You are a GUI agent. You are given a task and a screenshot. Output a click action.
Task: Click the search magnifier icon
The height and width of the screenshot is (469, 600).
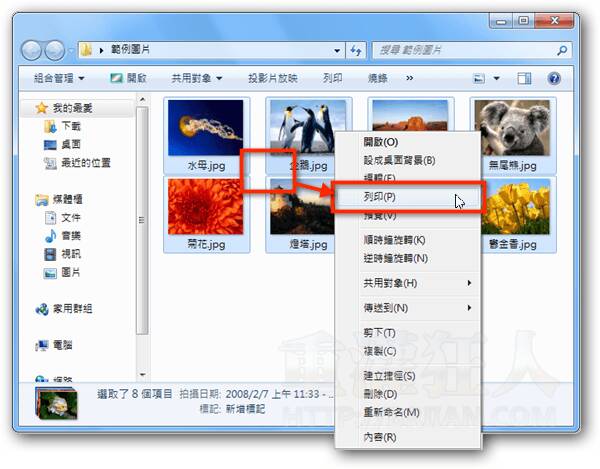point(562,50)
